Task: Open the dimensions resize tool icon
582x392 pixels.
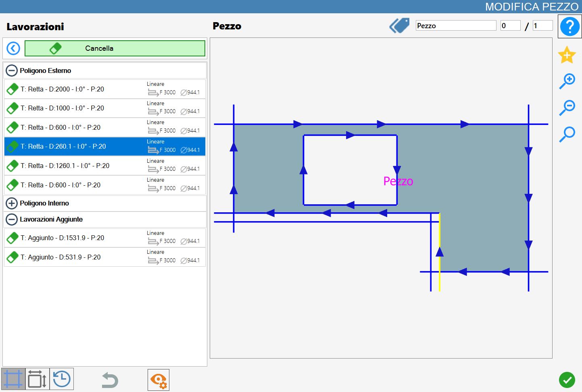Action: pyautogui.click(x=38, y=379)
